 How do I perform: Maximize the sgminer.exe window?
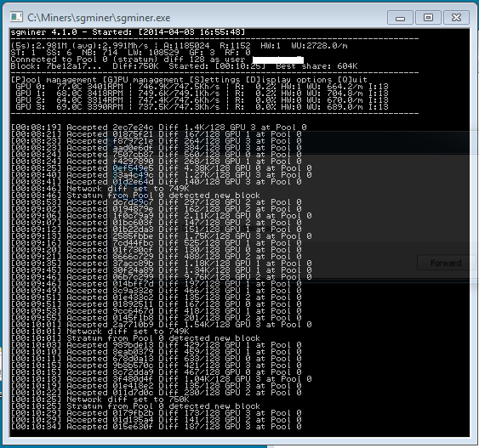point(428,18)
